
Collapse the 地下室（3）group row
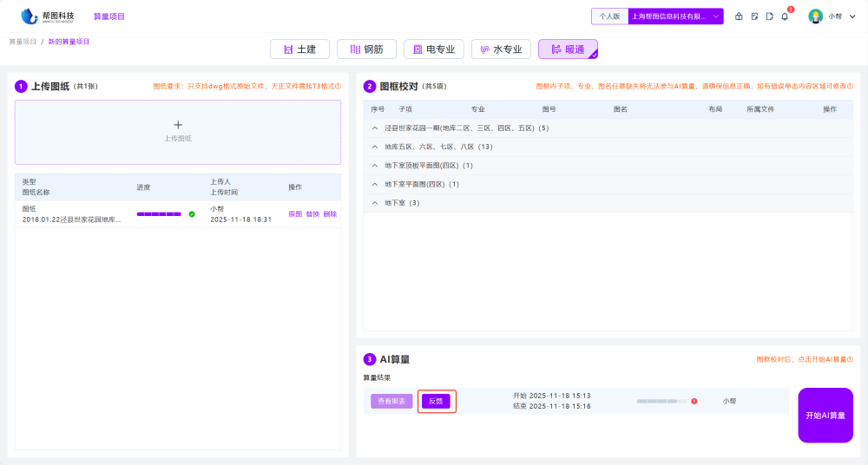tap(375, 203)
